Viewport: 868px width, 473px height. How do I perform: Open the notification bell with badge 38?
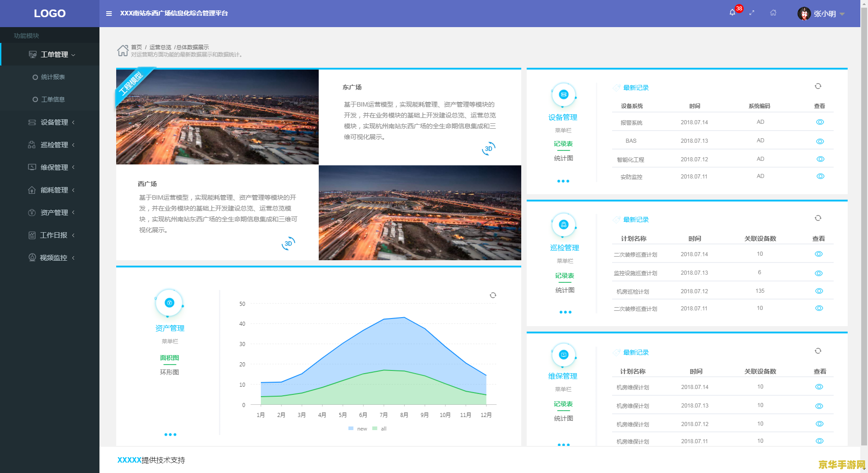732,13
